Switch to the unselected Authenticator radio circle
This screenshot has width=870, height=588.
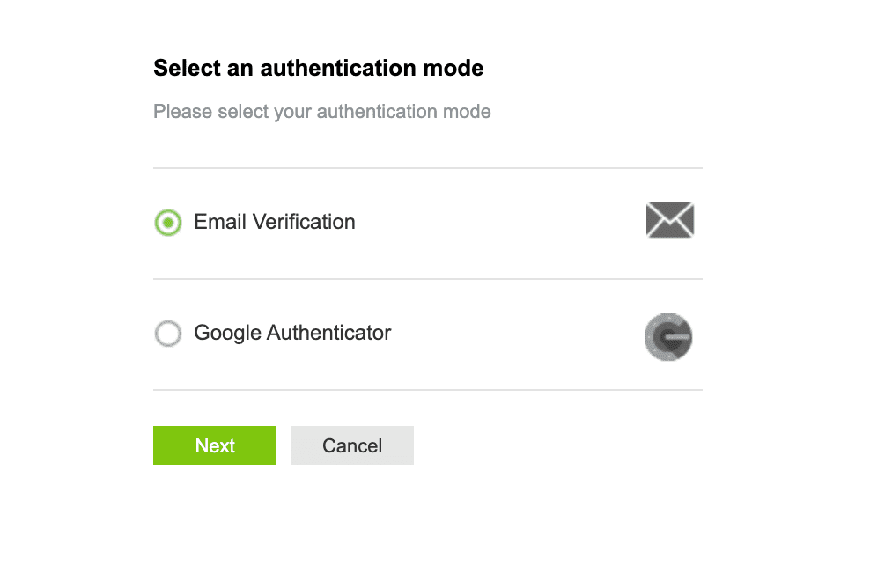click(167, 334)
